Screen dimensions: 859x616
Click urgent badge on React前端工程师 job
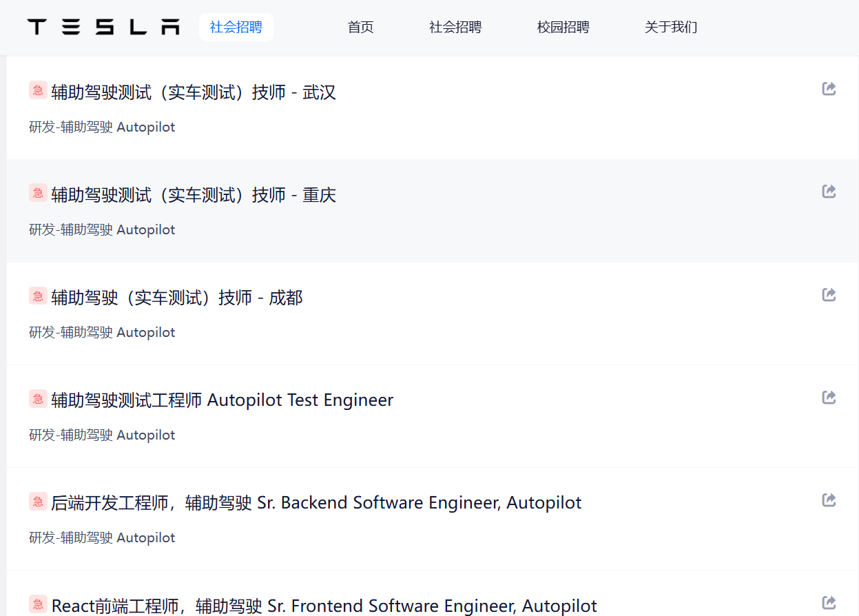38,604
